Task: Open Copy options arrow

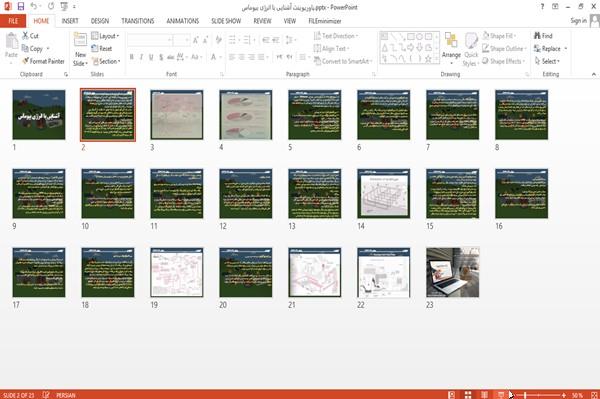Action: click(48, 49)
